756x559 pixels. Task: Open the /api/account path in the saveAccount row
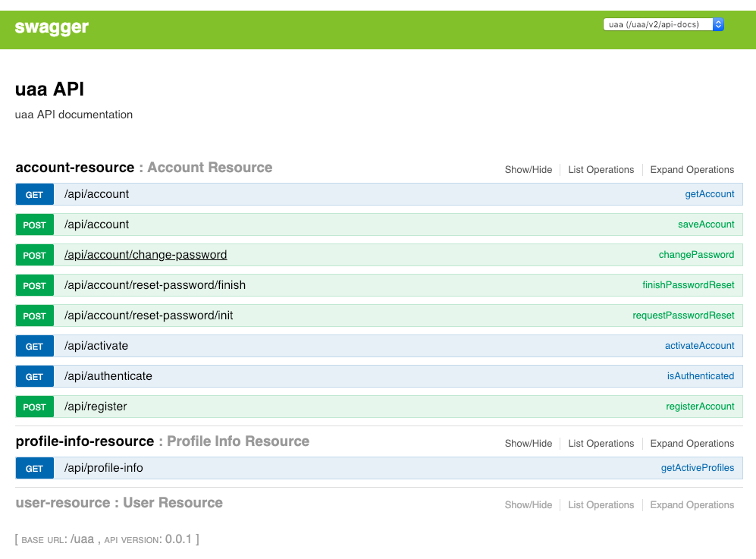(96, 225)
